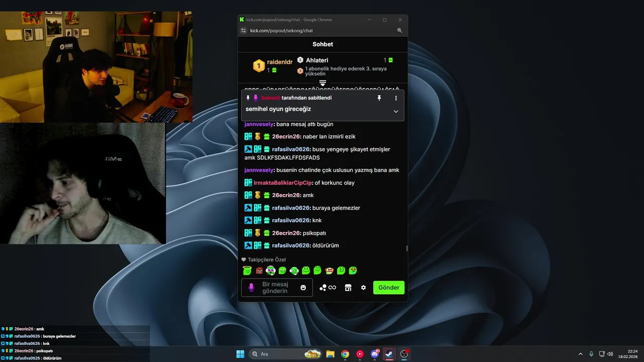Pick the unsure green blob emote
Viewport: 644px width, 362px height.
(x=341, y=270)
